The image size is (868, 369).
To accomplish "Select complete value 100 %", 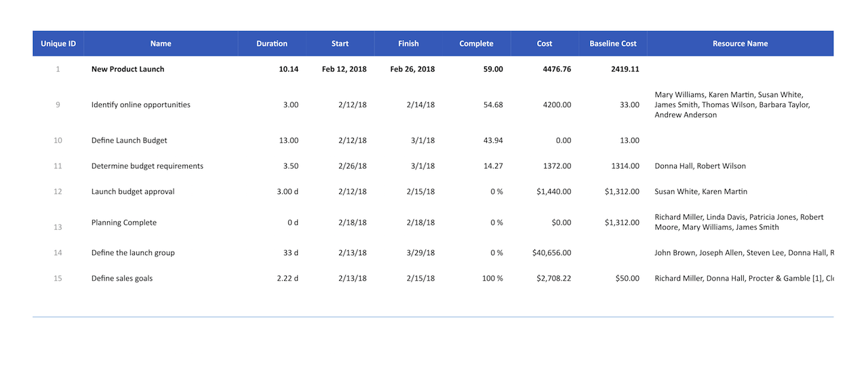I will point(493,279).
